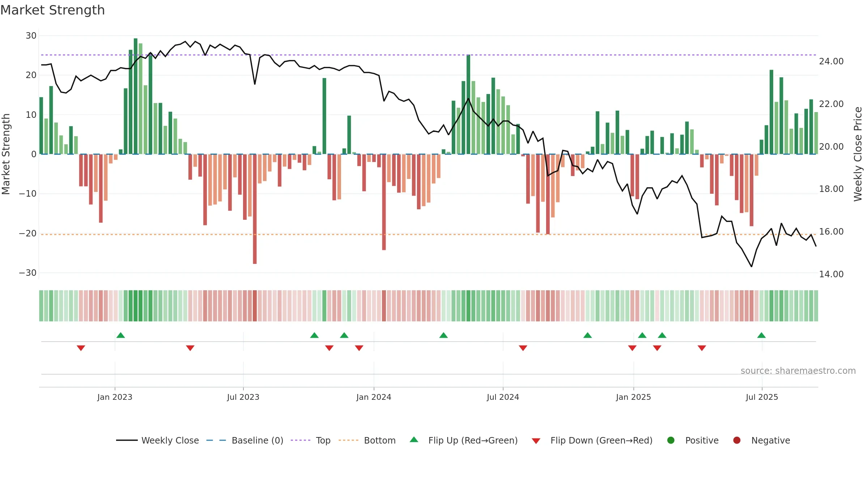Click the Jul 2024 x-axis label
This screenshot has height=488, width=868.
[503, 397]
